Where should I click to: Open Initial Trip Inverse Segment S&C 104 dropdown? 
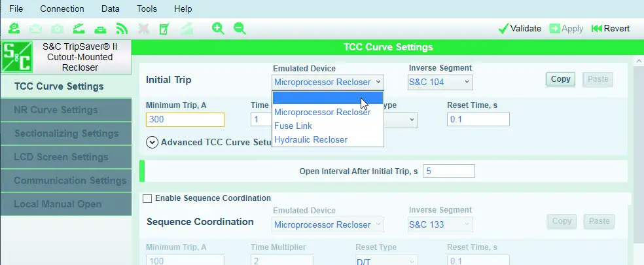(x=440, y=82)
